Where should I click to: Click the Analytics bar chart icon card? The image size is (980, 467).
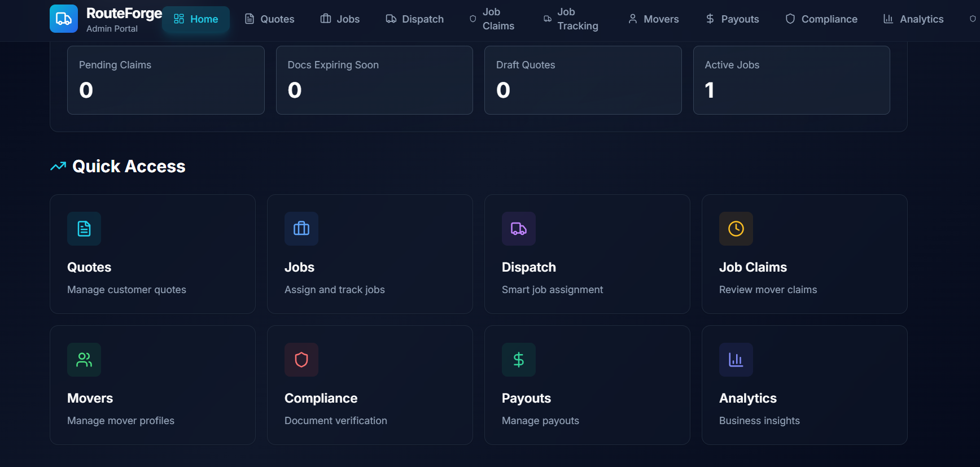[736, 360]
